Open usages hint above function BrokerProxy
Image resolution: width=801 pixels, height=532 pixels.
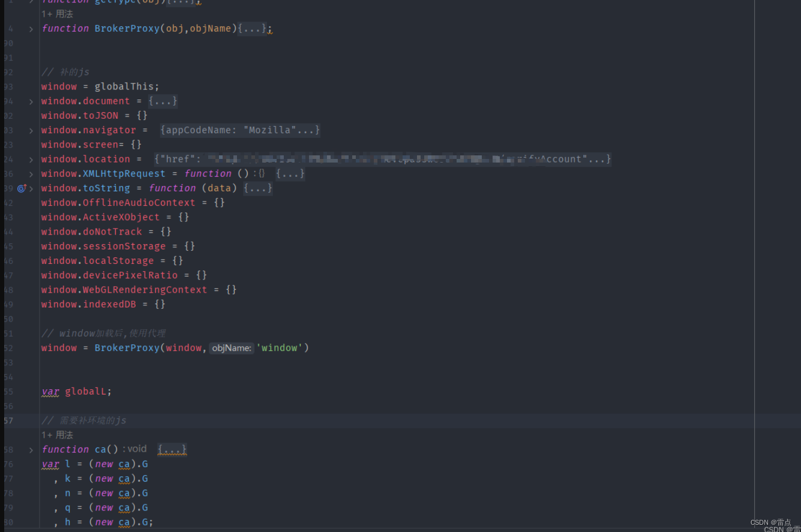pyautogui.click(x=57, y=14)
